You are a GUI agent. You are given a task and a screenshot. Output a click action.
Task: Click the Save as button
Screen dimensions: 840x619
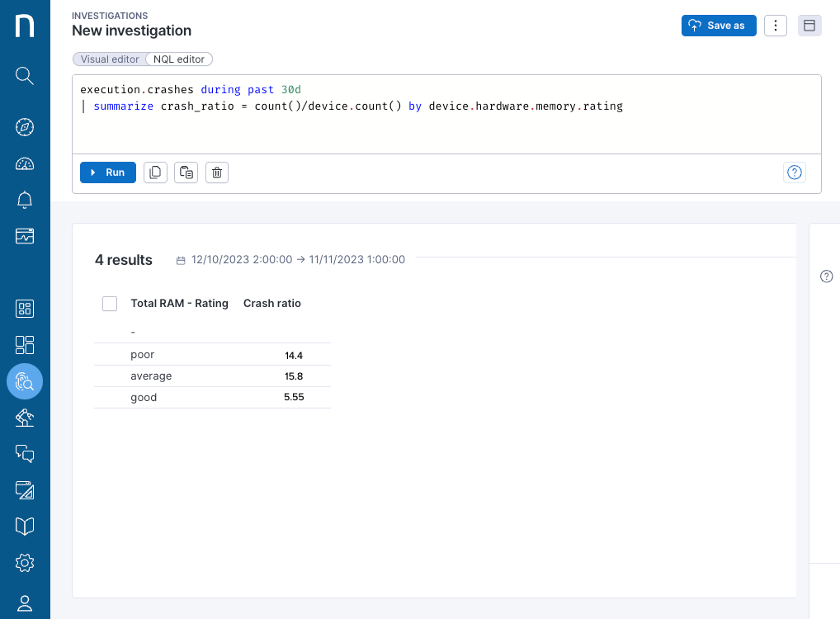tap(718, 26)
